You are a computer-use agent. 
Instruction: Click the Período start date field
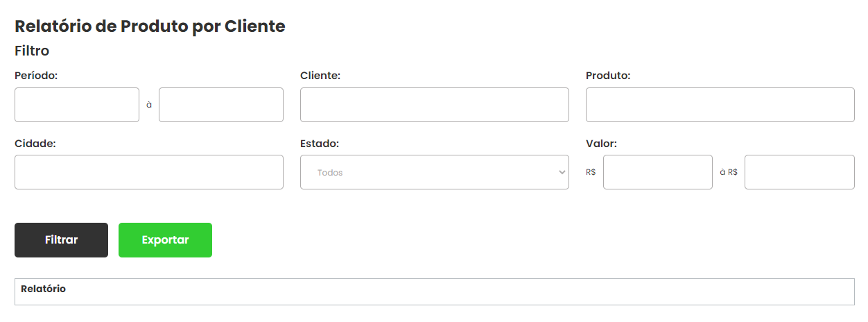click(77, 105)
